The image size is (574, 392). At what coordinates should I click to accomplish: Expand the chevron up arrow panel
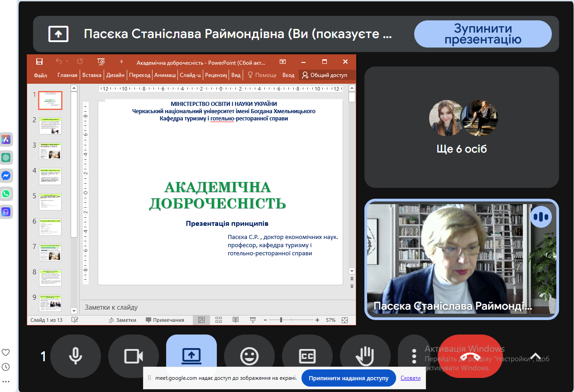(x=536, y=356)
